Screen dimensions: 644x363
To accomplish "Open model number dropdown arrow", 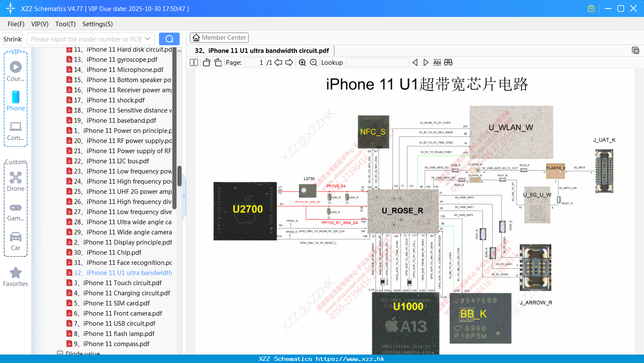I will [x=148, y=39].
